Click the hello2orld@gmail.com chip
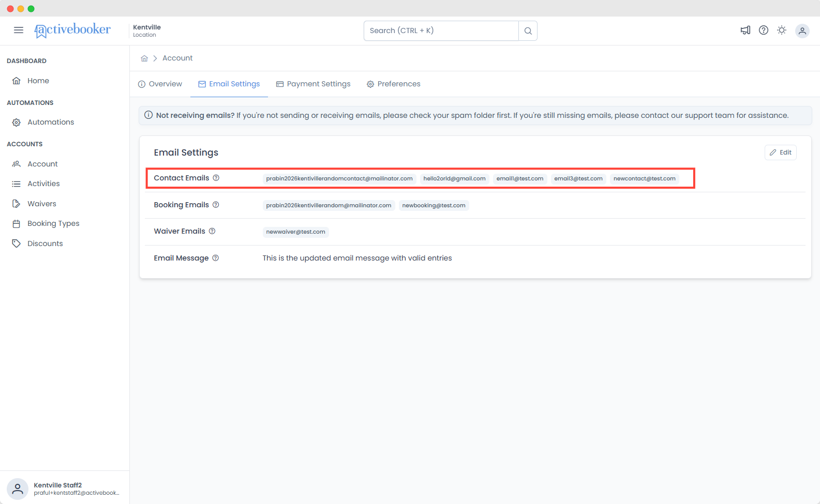 (x=454, y=178)
